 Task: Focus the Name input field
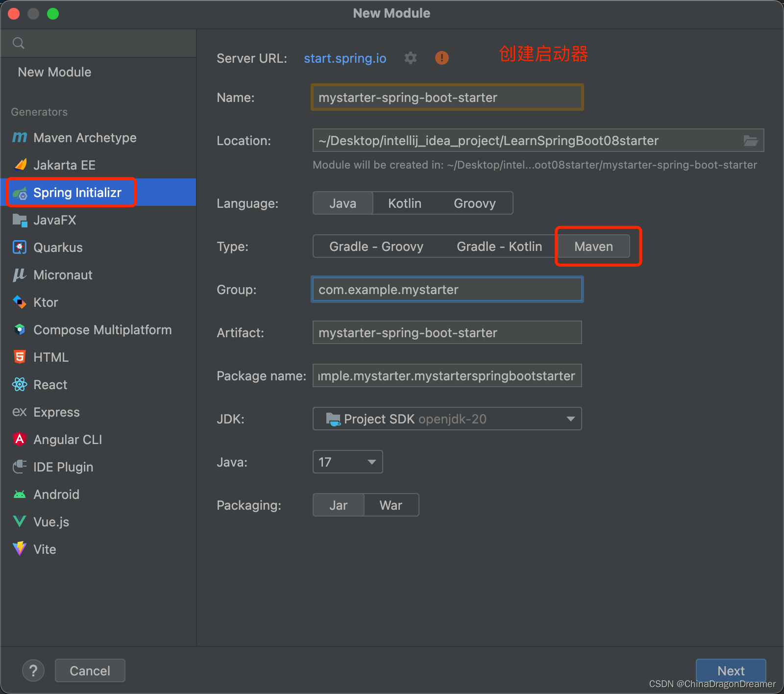coord(447,97)
